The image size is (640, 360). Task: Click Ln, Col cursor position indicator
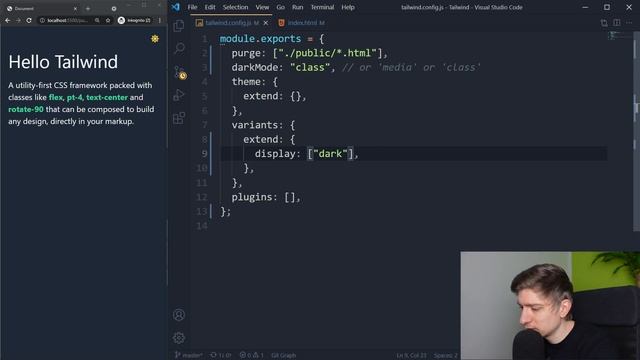411,355
